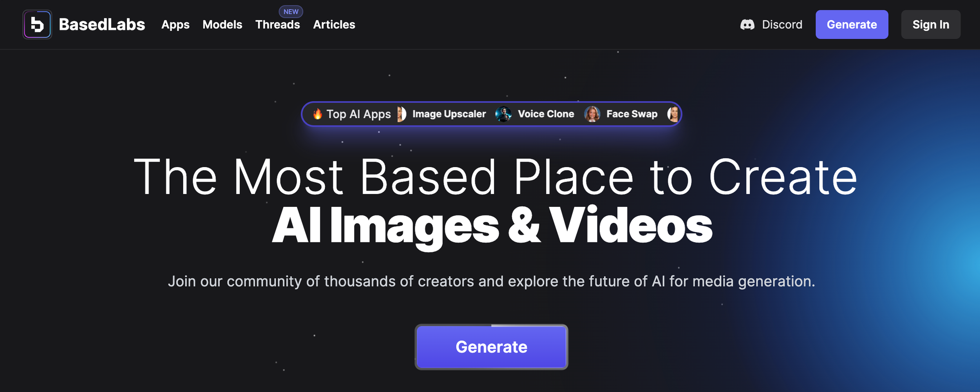Click the NEW badge above Threads
The width and height of the screenshot is (980, 392).
pos(291,11)
